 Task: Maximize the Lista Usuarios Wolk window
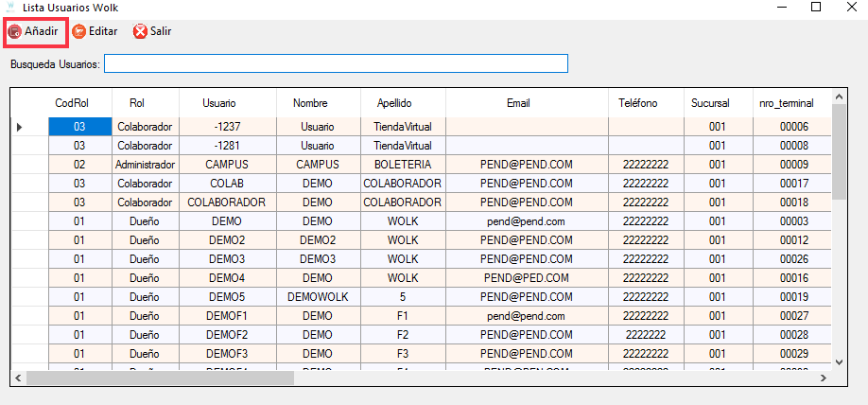pyautogui.click(x=815, y=7)
